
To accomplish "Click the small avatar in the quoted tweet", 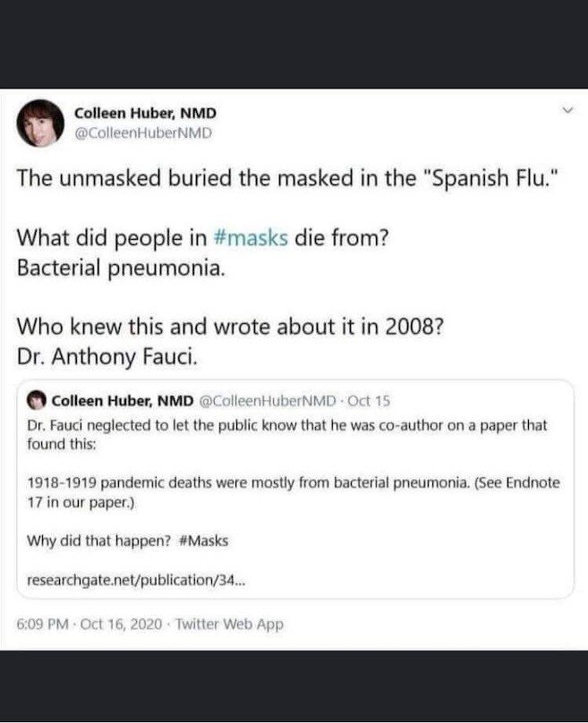I will [x=37, y=399].
